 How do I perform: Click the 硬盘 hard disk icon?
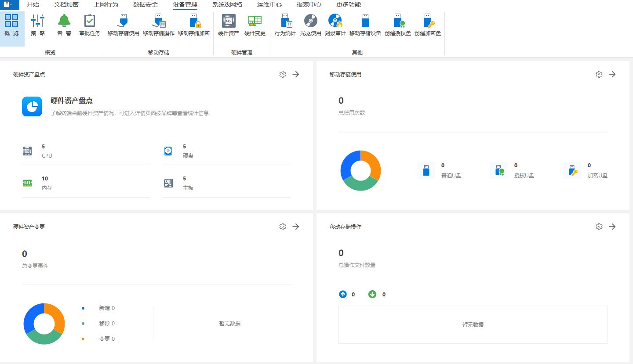point(168,151)
